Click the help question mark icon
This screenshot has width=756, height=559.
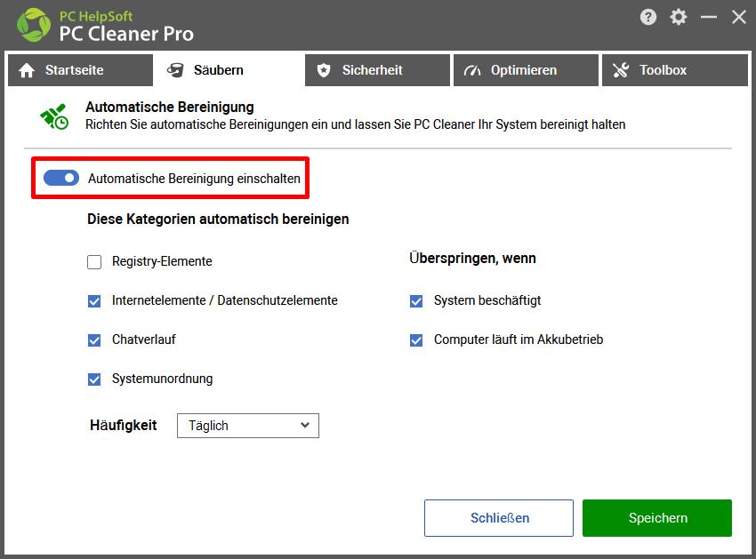click(648, 18)
